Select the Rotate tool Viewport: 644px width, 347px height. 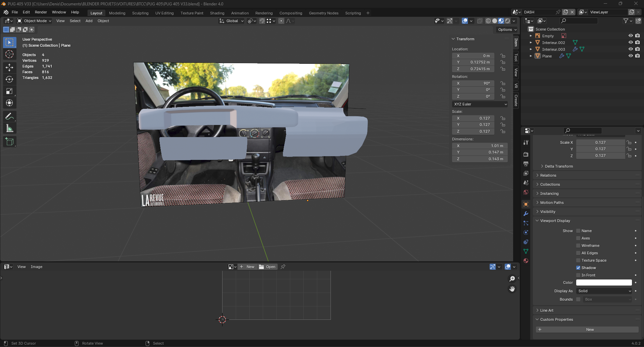(x=9, y=79)
